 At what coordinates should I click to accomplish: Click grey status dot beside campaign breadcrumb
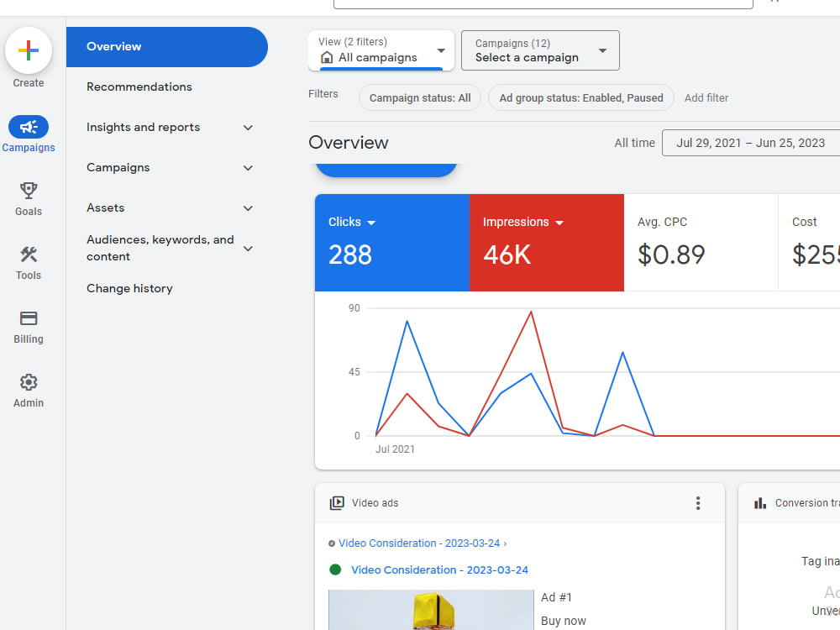click(x=332, y=543)
